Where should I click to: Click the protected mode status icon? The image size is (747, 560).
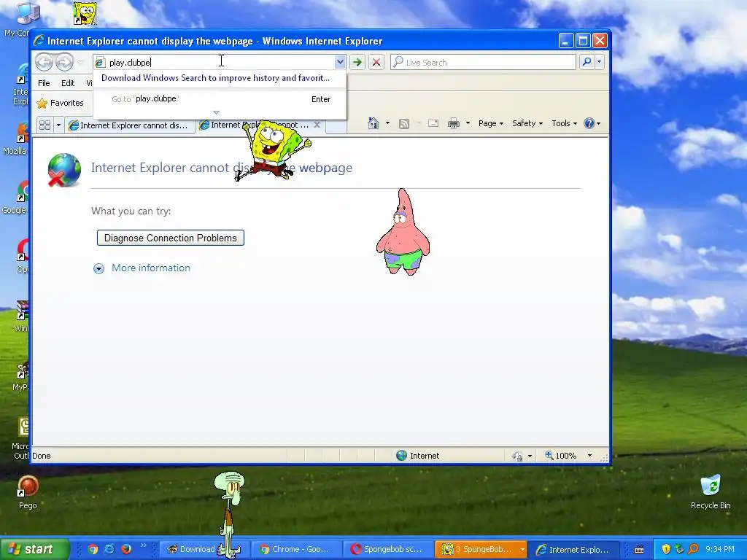click(518, 456)
